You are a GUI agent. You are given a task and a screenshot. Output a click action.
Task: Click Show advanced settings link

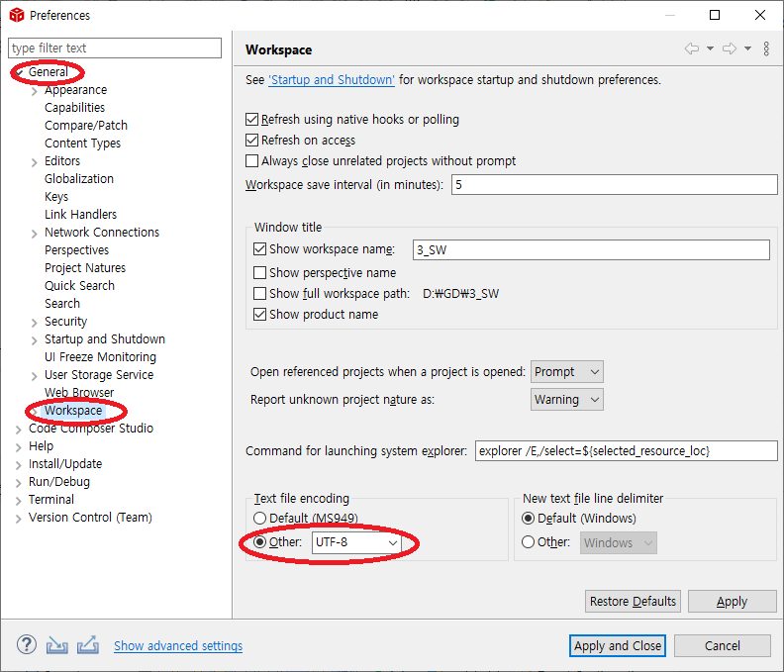tap(178, 645)
